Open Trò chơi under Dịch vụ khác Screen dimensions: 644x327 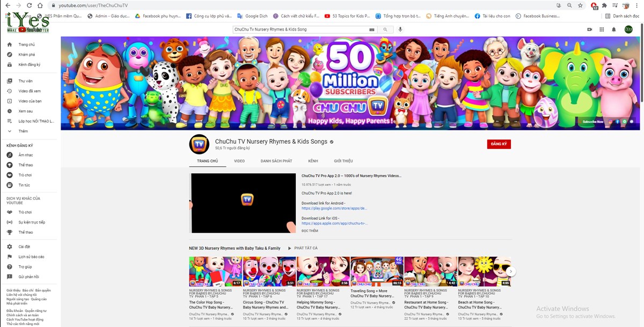click(25, 212)
